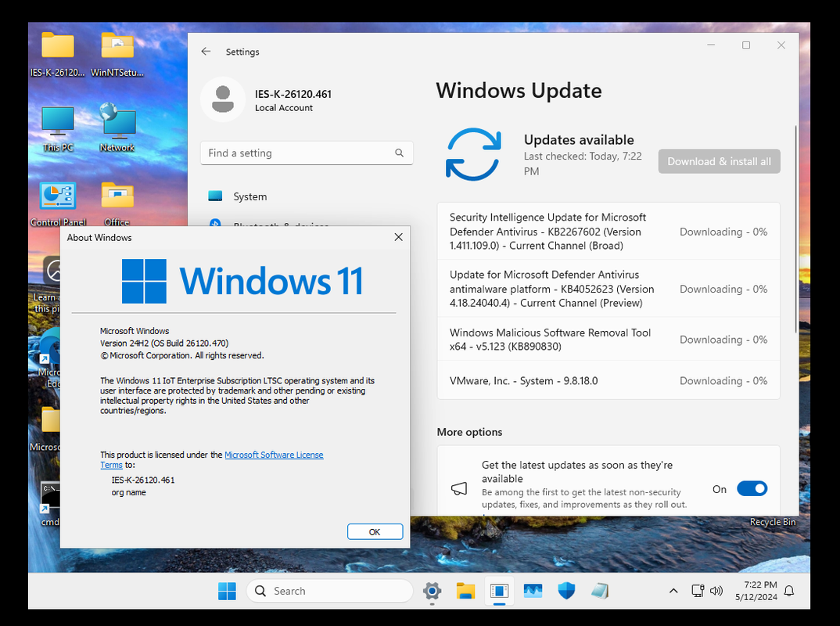Click the taskbar Search box
This screenshot has height=626, width=840.
(329, 591)
